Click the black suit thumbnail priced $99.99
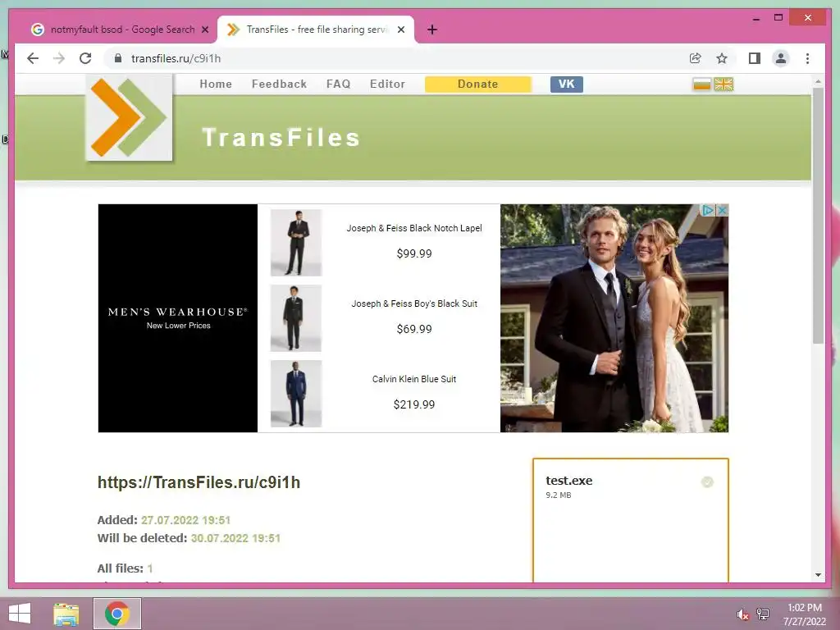840x630 pixels. coord(295,243)
